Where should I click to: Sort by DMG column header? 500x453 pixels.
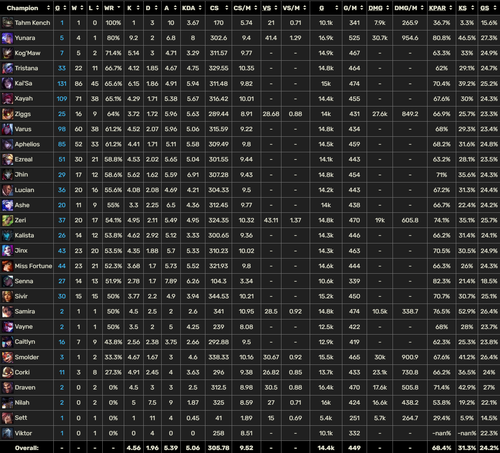[379, 8]
